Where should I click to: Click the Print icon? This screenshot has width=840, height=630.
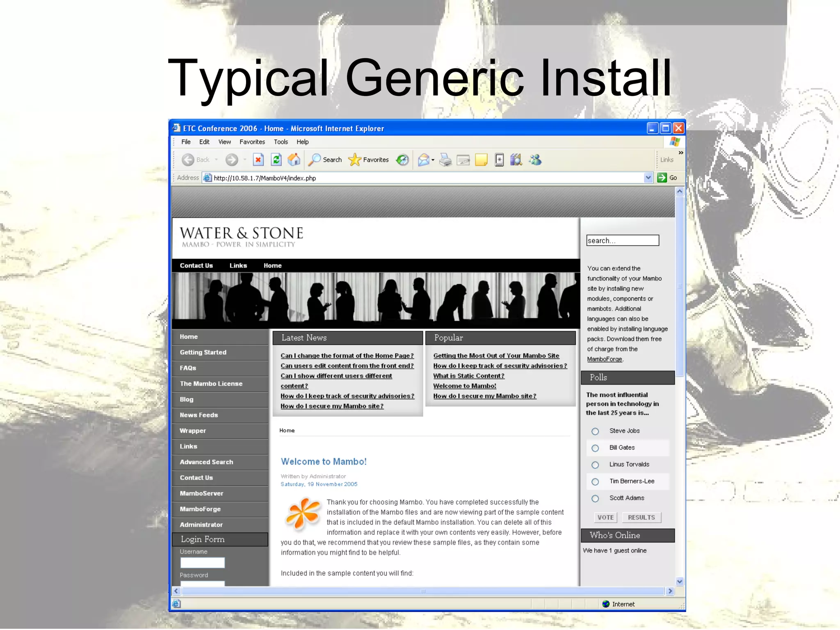[x=445, y=160]
